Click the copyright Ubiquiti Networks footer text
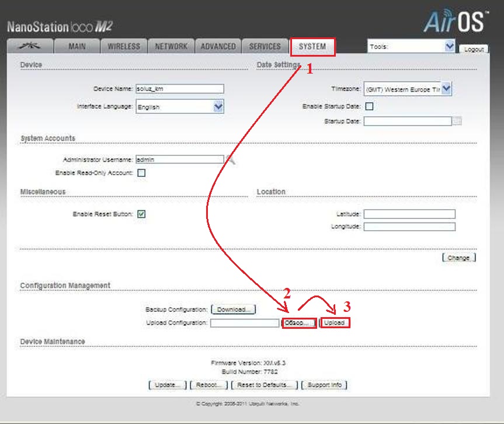Image resolution: width=504 pixels, height=424 pixels. (x=248, y=404)
